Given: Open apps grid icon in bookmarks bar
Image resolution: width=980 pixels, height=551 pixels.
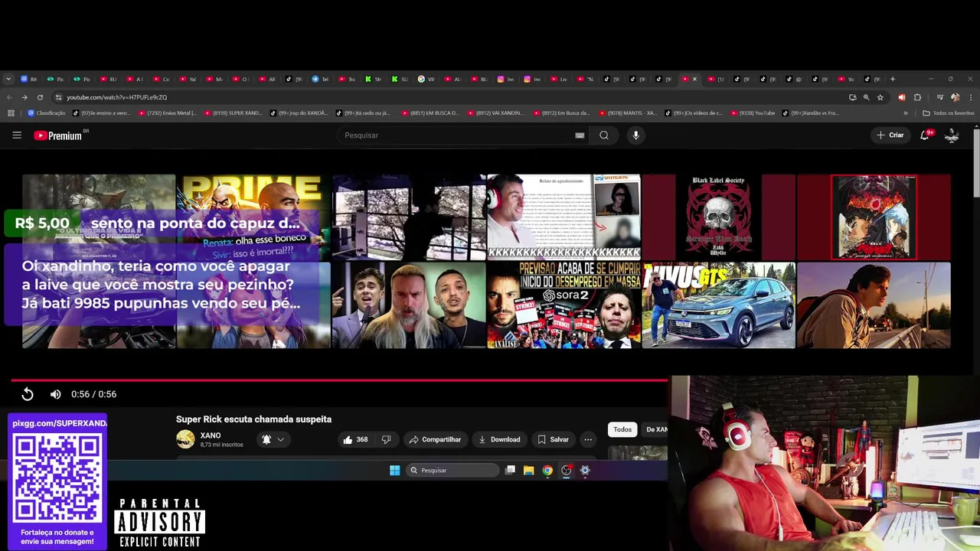Looking at the screenshot, I should 11,113.
